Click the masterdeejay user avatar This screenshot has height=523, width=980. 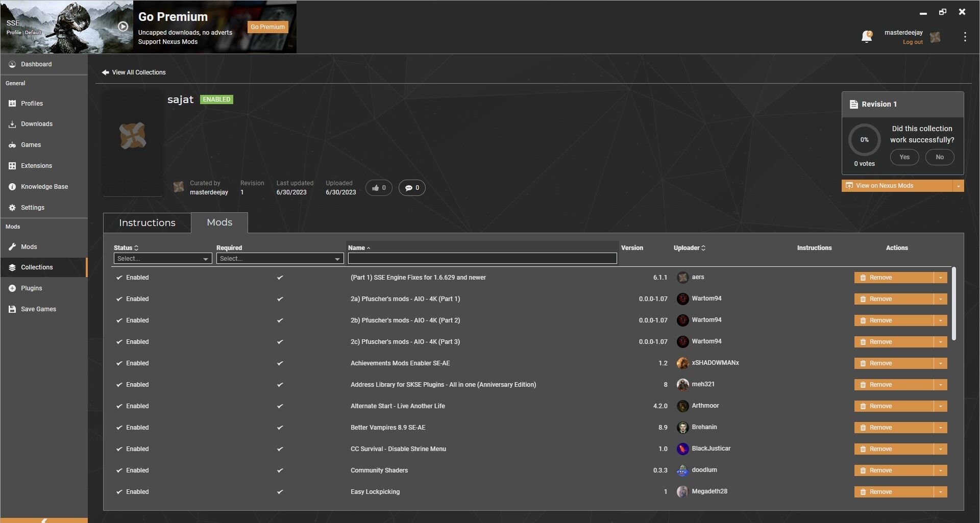935,37
